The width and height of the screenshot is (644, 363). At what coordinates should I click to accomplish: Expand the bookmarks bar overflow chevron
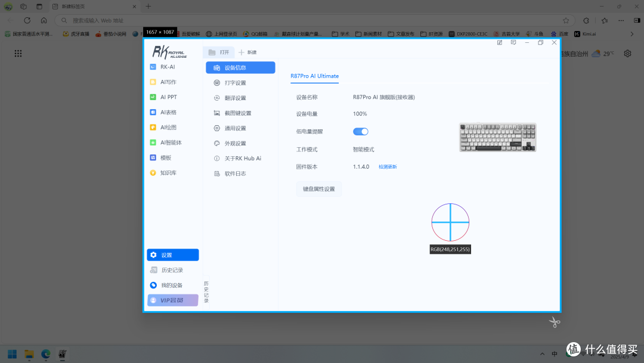631,34
